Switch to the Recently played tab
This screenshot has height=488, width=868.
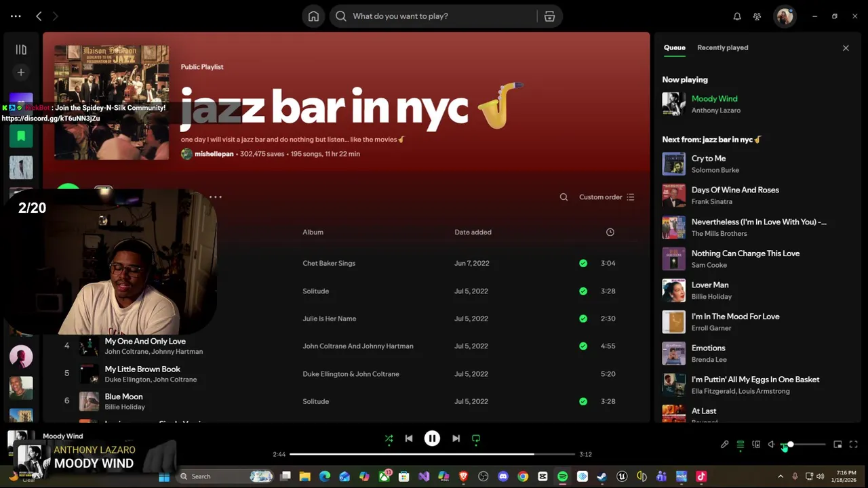tap(723, 47)
